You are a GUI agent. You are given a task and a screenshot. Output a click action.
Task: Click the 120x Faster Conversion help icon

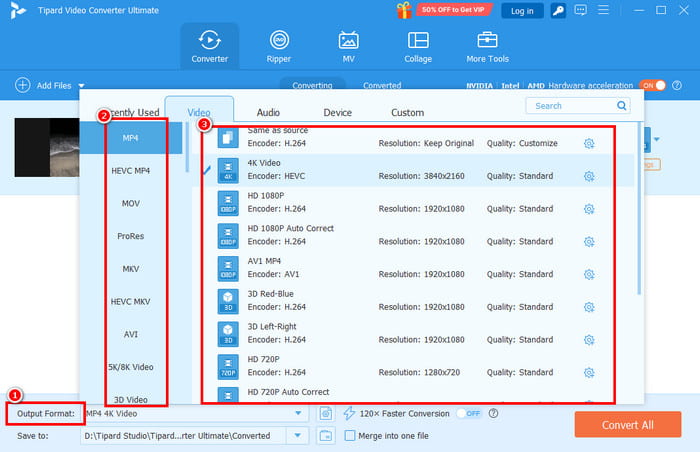tap(493, 413)
